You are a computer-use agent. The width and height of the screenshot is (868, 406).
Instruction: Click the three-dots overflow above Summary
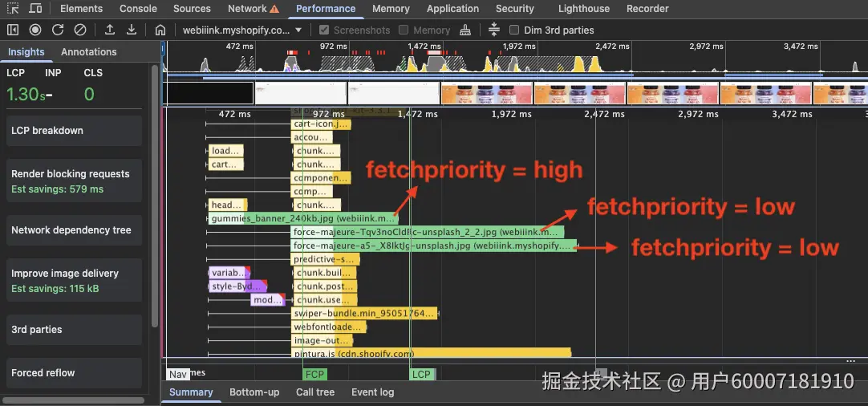(850, 361)
